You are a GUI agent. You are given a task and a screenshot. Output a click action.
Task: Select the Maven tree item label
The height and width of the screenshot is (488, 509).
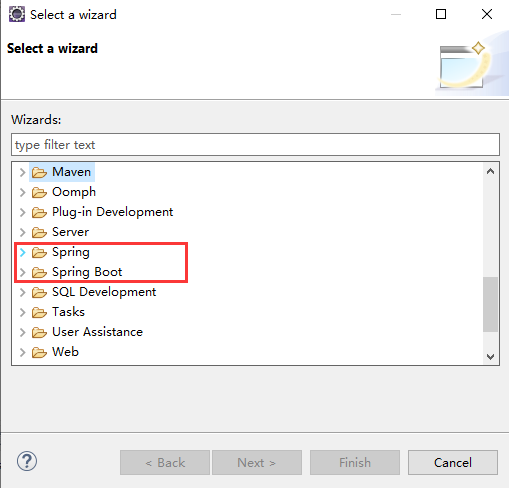71,172
